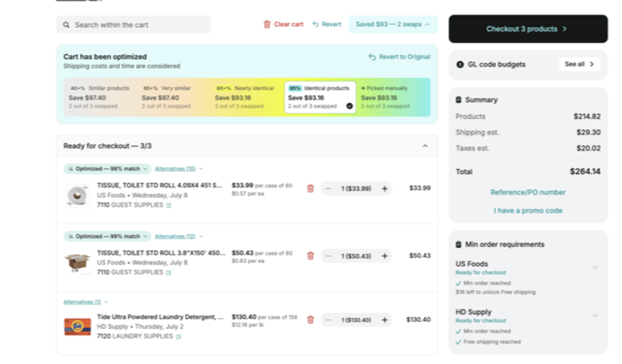Viewport: 622px width, 364px height.
Task: Open Optimized — 98% match dropdown
Action: pyautogui.click(x=107, y=169)
